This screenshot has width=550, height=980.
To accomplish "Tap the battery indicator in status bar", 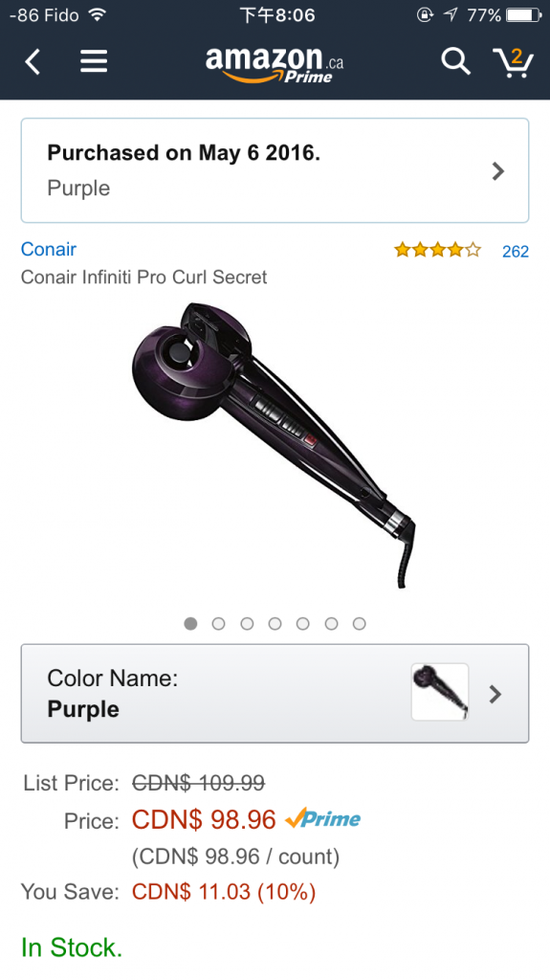I will click(x=524, y=15).
